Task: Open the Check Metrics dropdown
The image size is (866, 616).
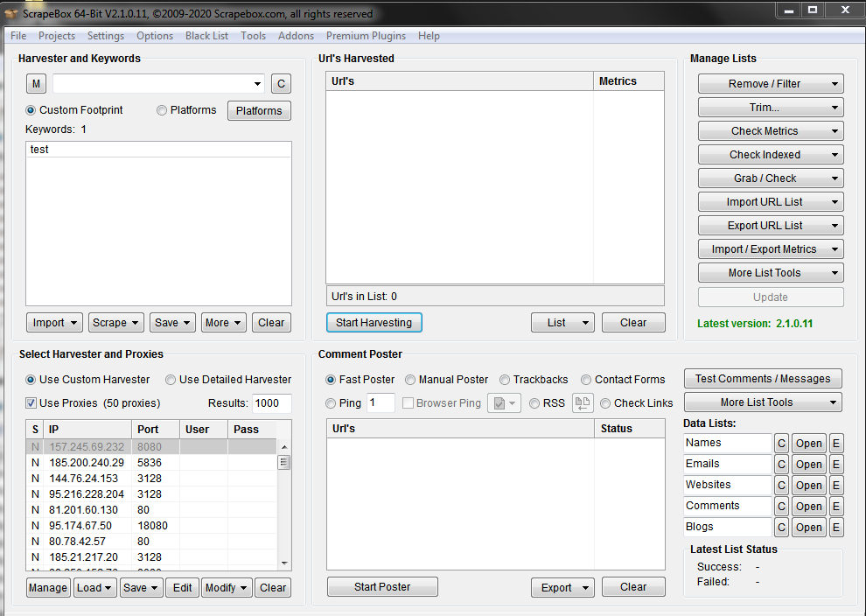Action: coord(771,131)
